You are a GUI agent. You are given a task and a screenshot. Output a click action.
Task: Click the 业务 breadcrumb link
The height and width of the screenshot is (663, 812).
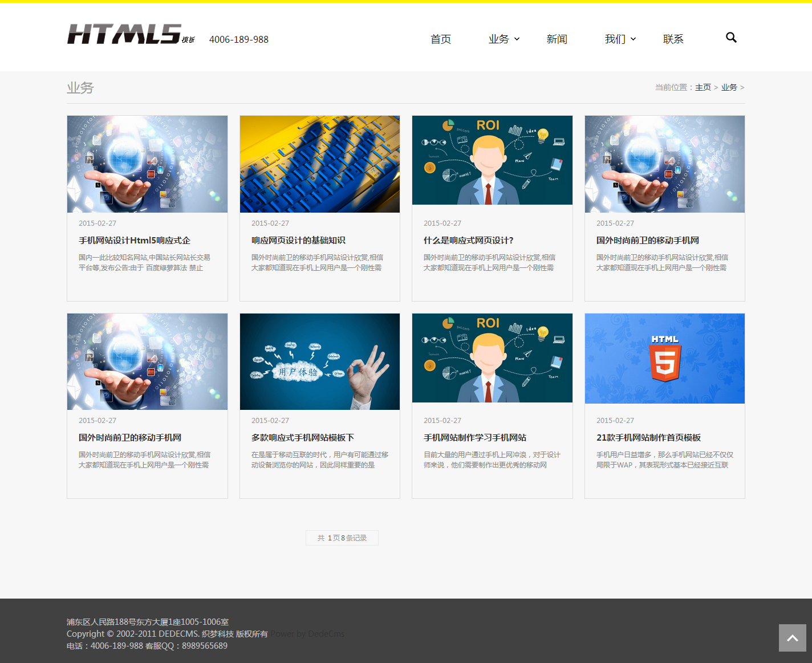729,87
